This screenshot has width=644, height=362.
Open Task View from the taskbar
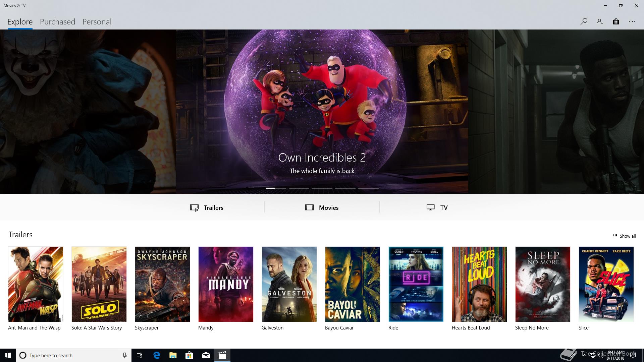[x=140, y=355]
